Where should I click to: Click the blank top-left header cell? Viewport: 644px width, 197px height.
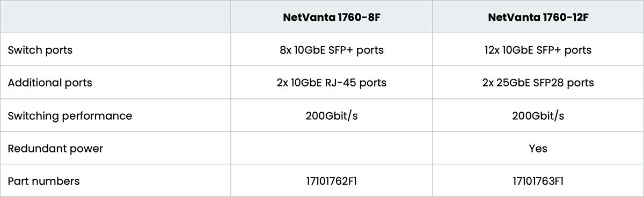point(115,17)
